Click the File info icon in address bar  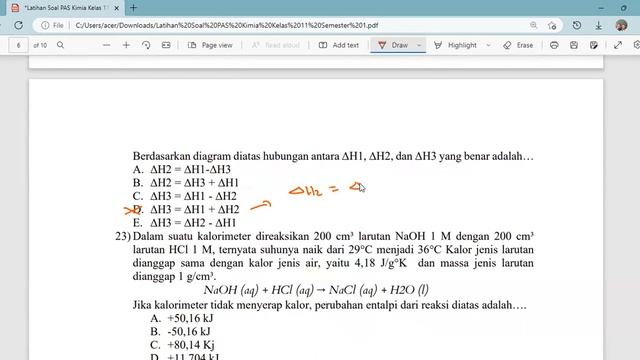pyautogui.click(x=45, y=25)
